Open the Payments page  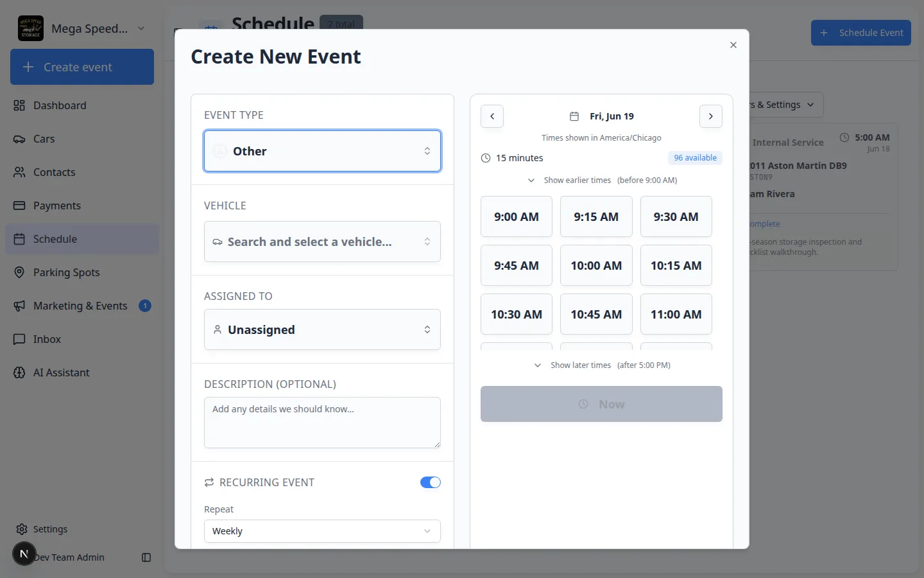pyautogui.click(x=82, y=206)
